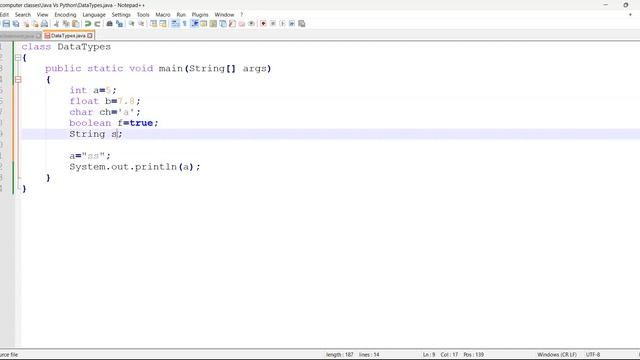
Task: Open Find with the binoculars icon
Action: click(109, 24)
